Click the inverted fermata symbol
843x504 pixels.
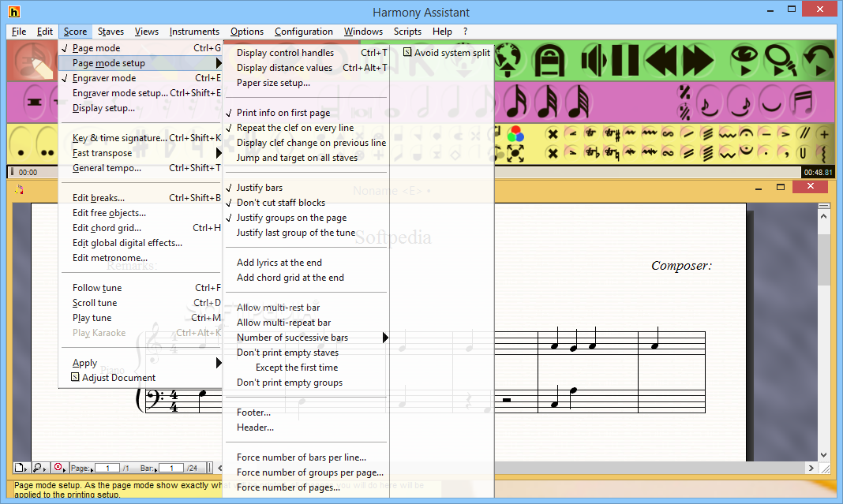[746, 152]
